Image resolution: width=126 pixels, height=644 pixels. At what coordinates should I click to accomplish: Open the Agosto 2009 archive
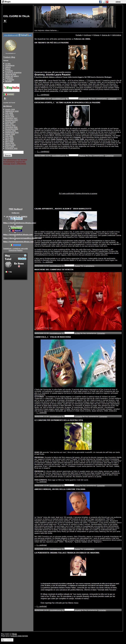(10, 110)
